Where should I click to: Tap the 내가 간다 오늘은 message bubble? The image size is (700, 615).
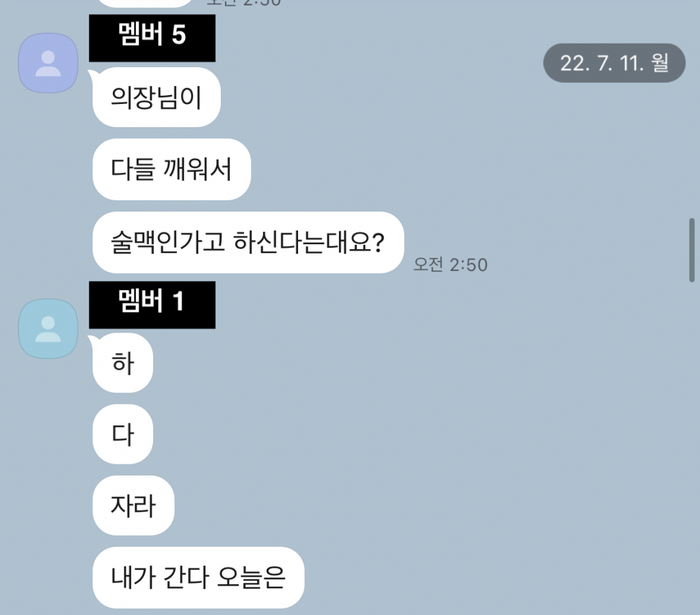[x=198, y=577]
